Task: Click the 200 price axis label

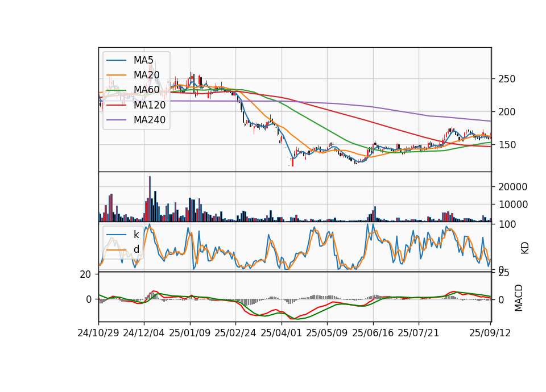Action: (507, 112)
